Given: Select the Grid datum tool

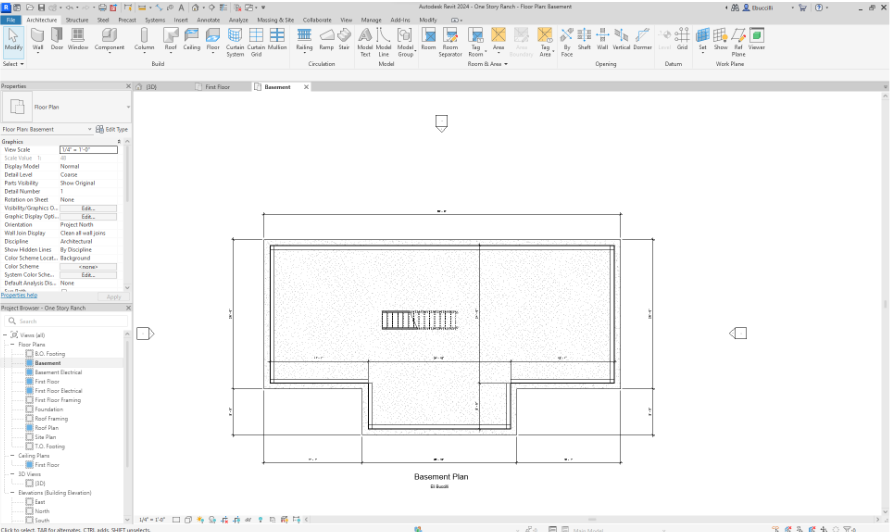Looking at the screenshot, I should click(682, 39).
